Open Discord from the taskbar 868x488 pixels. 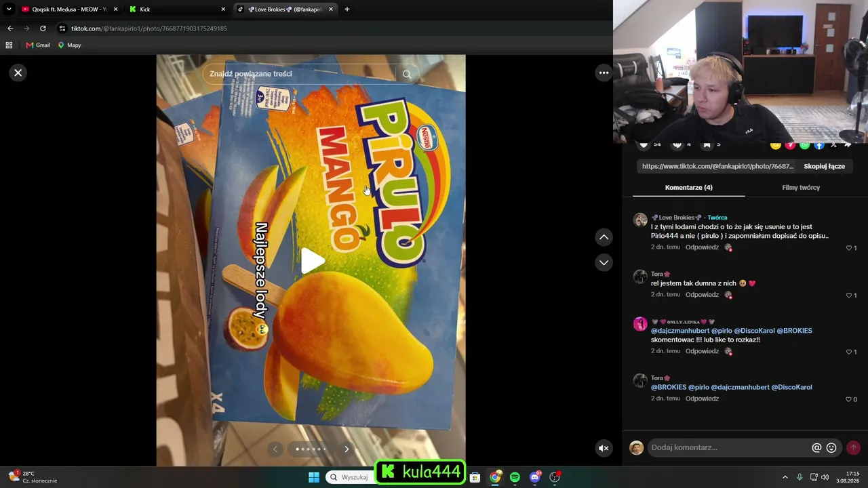tap(535, 477)
